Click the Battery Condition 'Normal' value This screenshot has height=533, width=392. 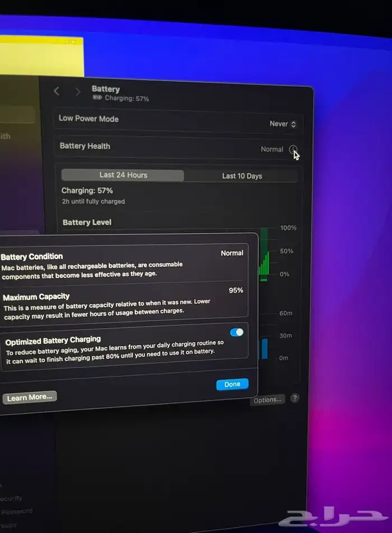[232, 253]
